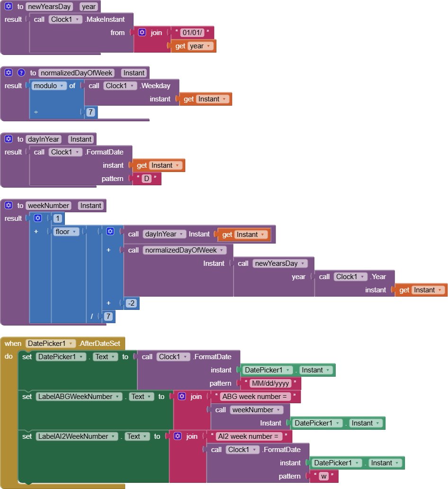
Task: Click the number 7 in the modulo block
Action: point(90,112)
